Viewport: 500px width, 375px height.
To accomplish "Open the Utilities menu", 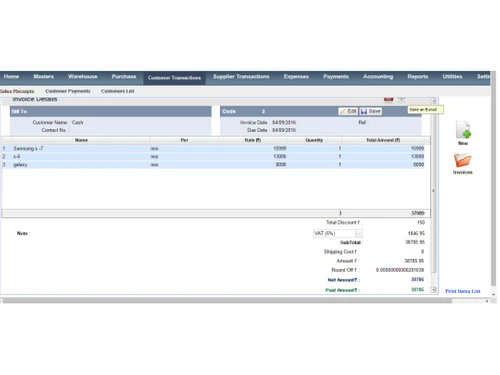I will click(452, 77).
